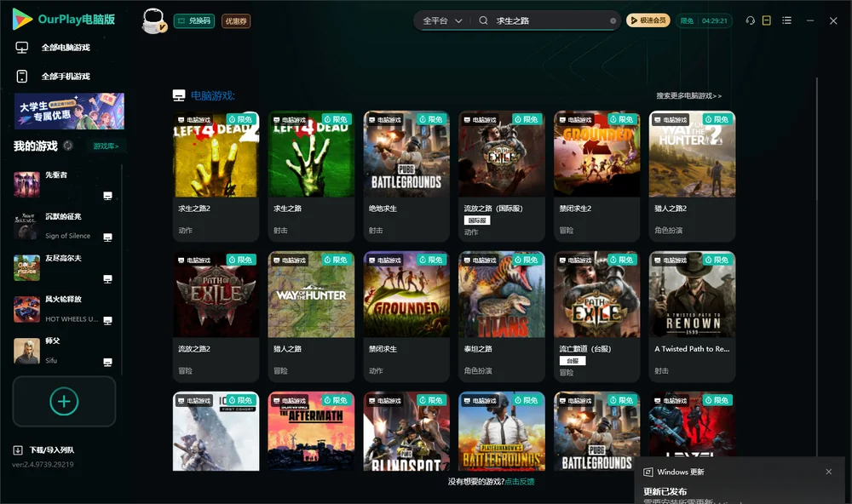Open the 大学生专属优惠 banner
Image resolution: width=852 pixels, height=504 pixels.
[70, 112]
